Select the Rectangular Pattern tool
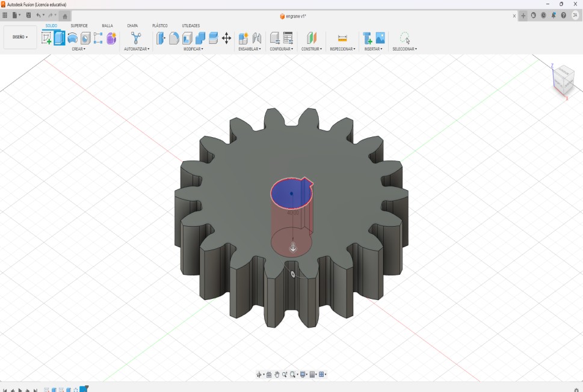 [x=98, y=38]
